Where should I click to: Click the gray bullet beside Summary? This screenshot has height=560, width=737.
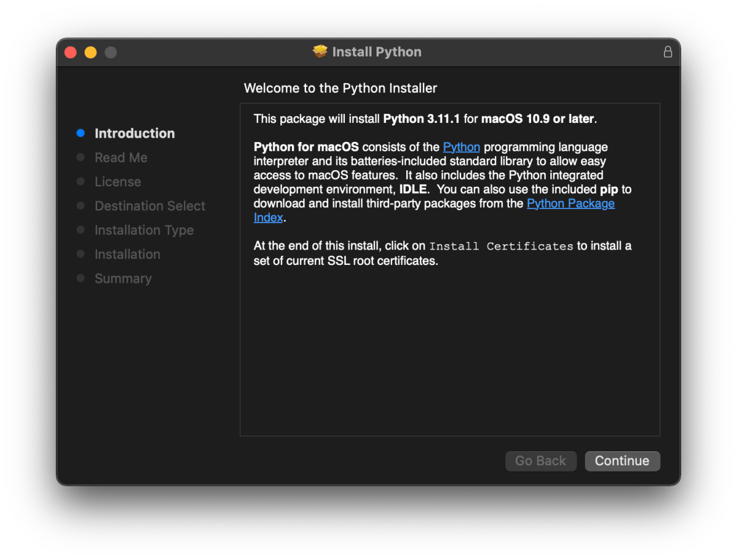(x=81, y=278)
